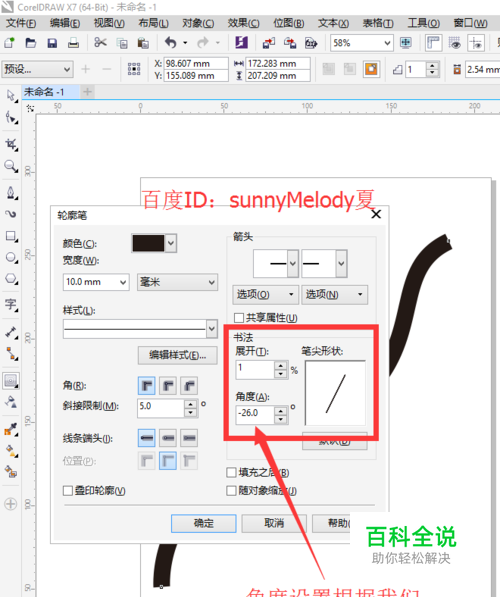Enable 共享属性 checkbox

point(239,318)
